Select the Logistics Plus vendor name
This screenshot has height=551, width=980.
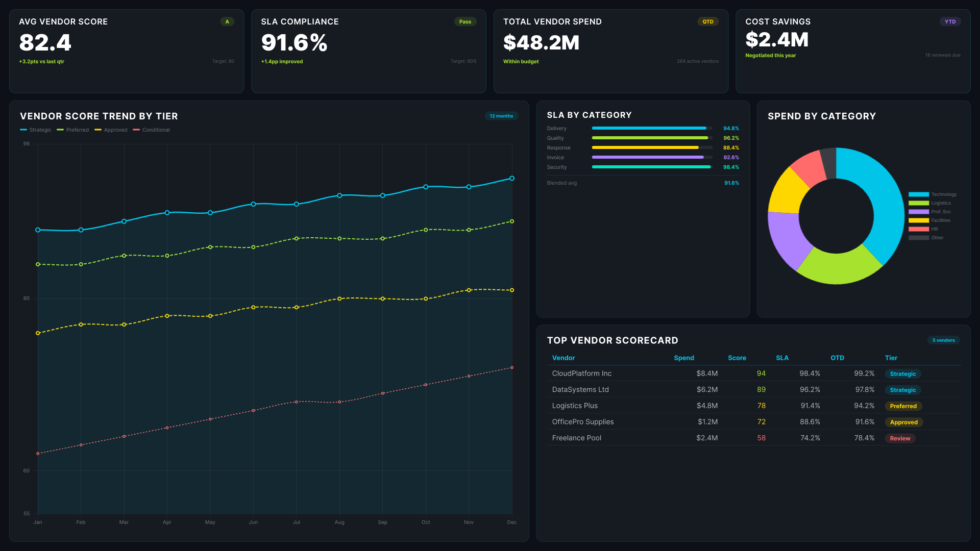tap(575, 406)
